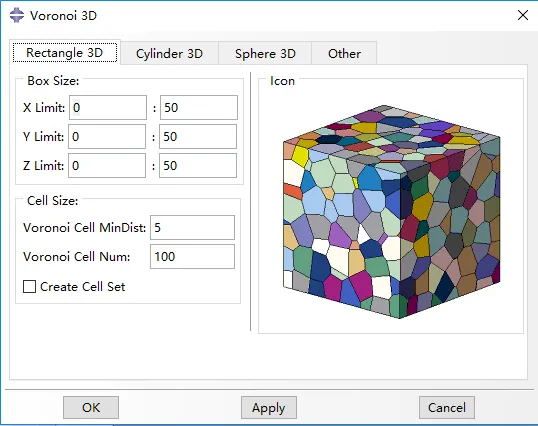Click the Voronoi 3D title bar icon
Image resolution: width=538 pixels, height=426 pixels.
tap(17, 15)
